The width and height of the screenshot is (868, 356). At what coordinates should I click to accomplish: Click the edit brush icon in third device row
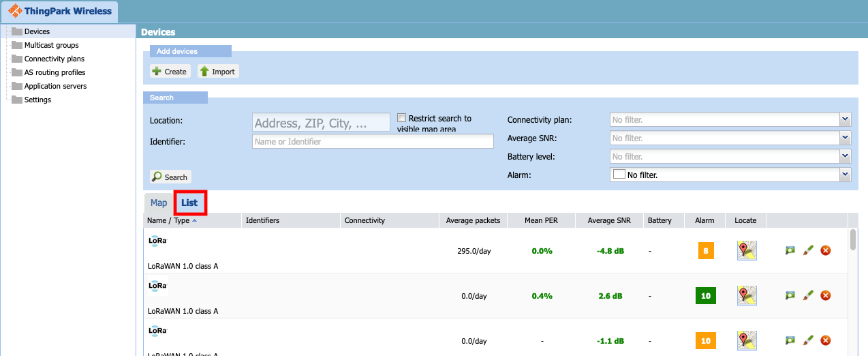tap(807, 340)
